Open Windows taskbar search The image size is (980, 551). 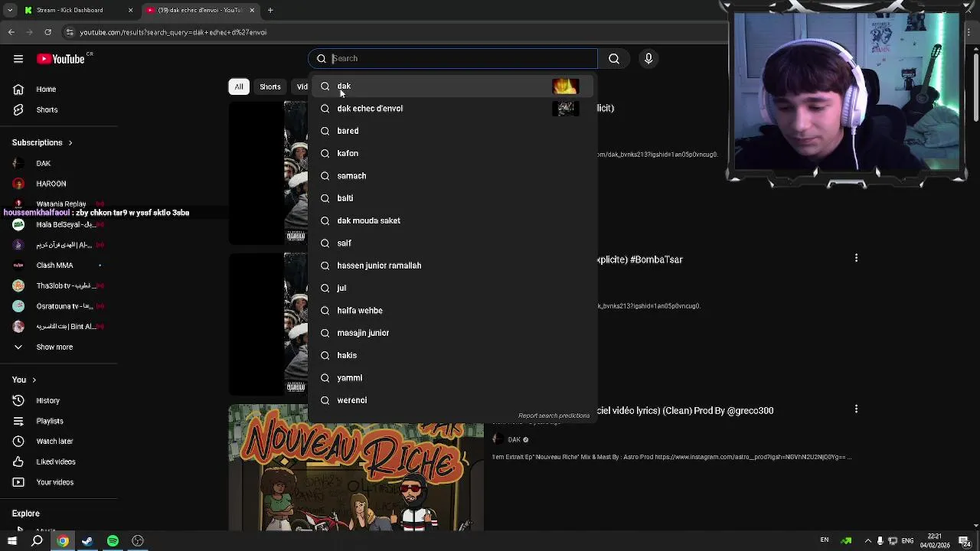pyautogui.click(x=37, y=541)
